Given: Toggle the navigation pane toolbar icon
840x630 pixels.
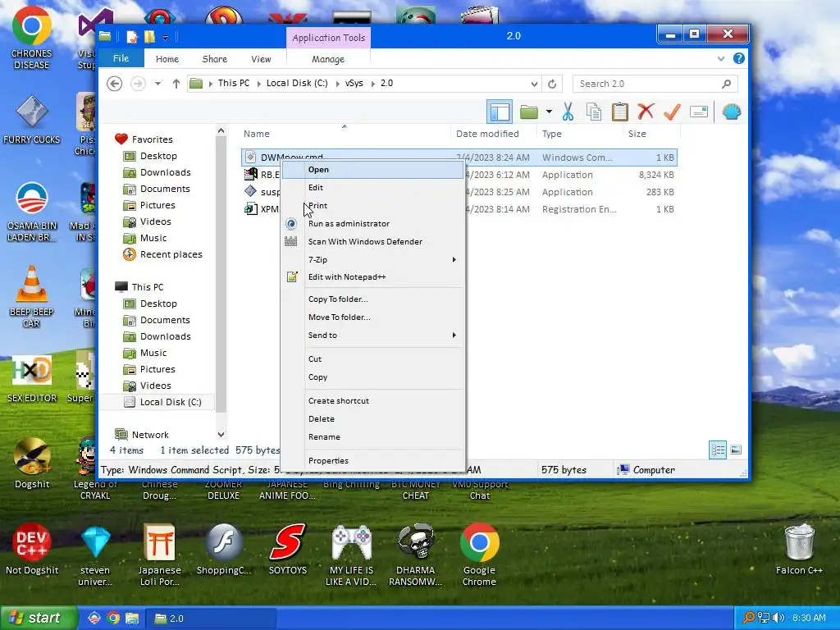Looking at the screenshot, I should 500,112.
